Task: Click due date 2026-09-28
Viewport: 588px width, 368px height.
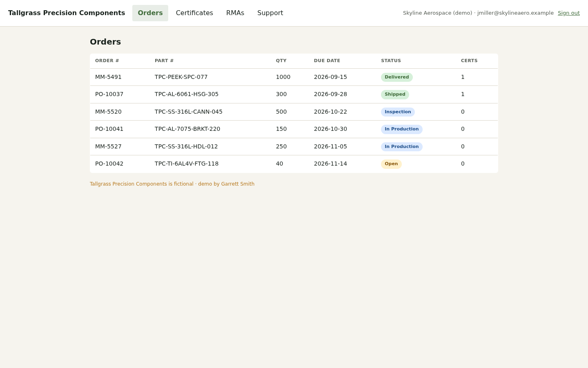Action: click(330, 94)
